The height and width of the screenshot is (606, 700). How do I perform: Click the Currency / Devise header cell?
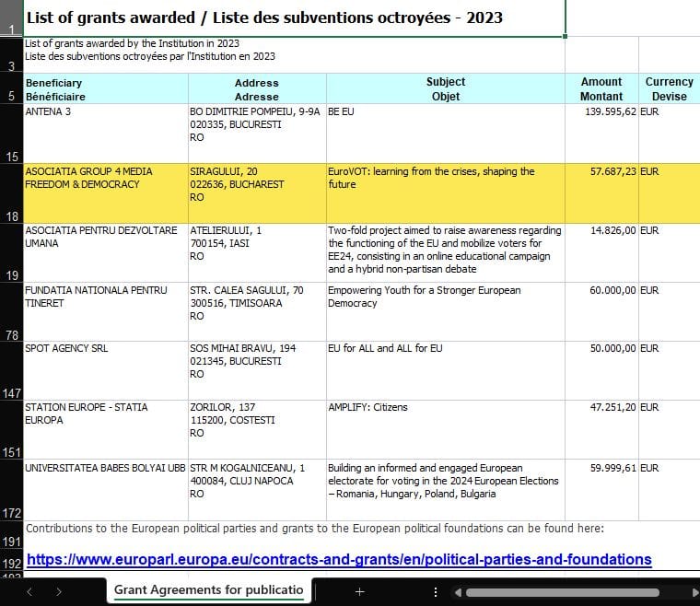pos(670,88)
